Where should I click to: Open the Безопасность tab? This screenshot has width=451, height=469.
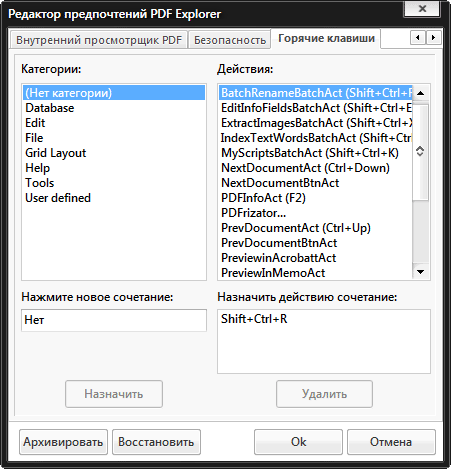pos(229,40)
